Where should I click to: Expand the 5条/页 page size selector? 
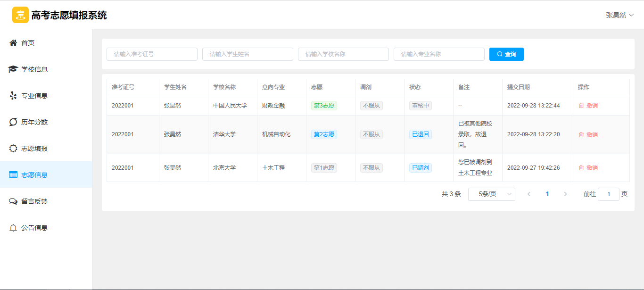click(491, 194)
